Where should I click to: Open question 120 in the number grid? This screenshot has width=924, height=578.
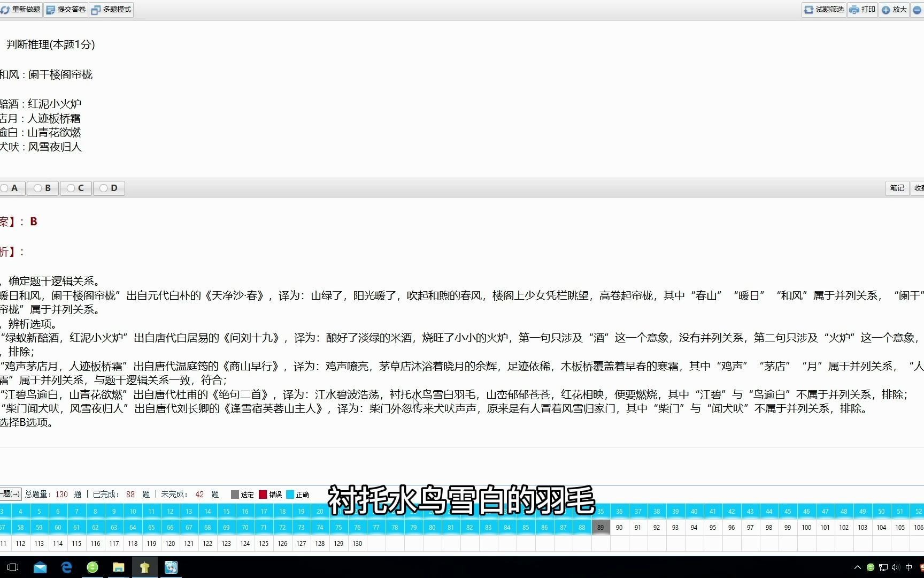[170, 543]
